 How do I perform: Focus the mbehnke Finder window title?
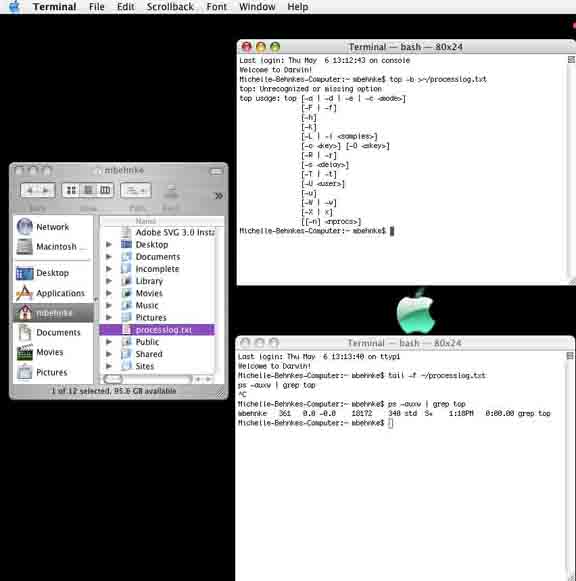[x=124, y=170]
